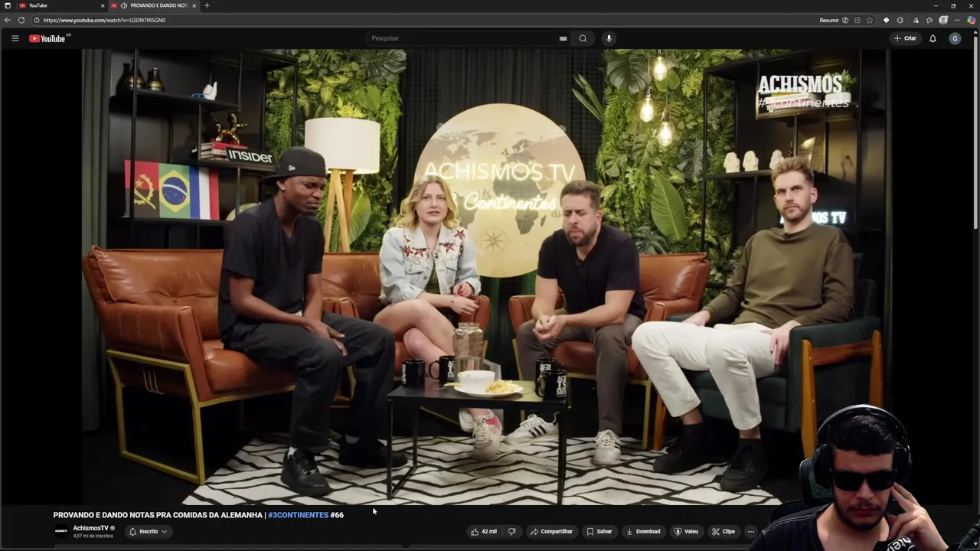Close the PROVANDO E DANDO tab
Viewport: 980px width, 551px height.
point(194,5)
